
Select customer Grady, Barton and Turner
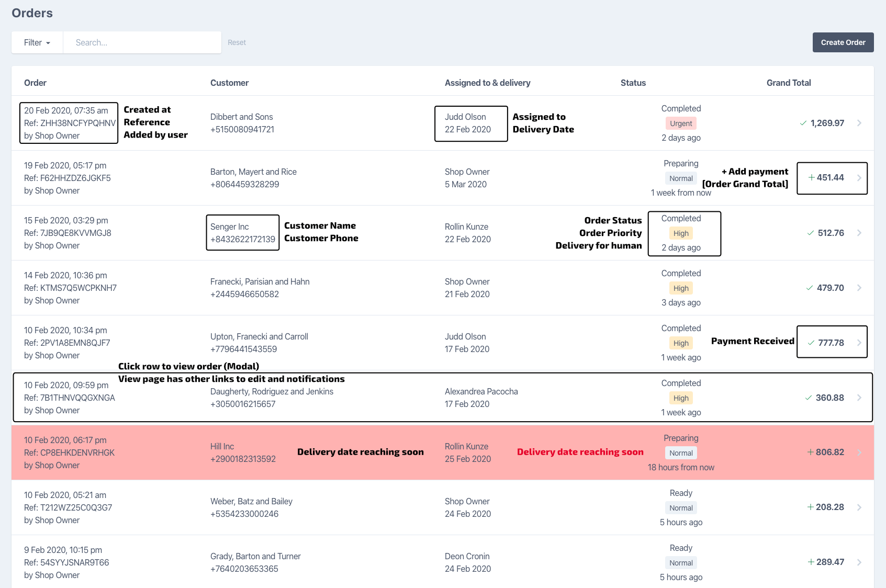(255, 556)
